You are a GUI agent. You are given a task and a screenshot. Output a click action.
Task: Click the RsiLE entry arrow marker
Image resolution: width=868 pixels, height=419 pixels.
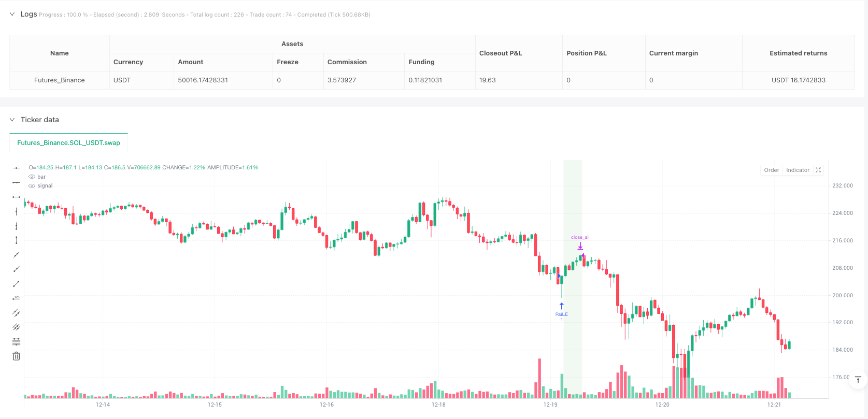(x=561, y=307)
